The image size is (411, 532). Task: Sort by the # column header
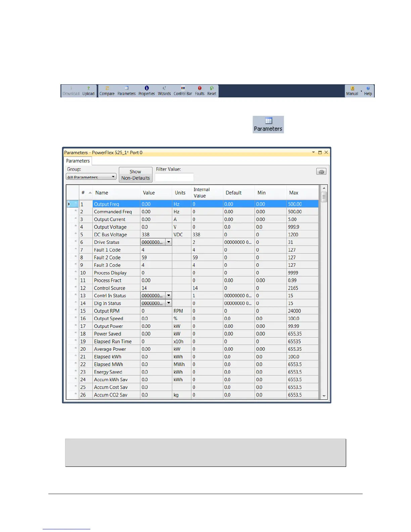pos(86,192)
